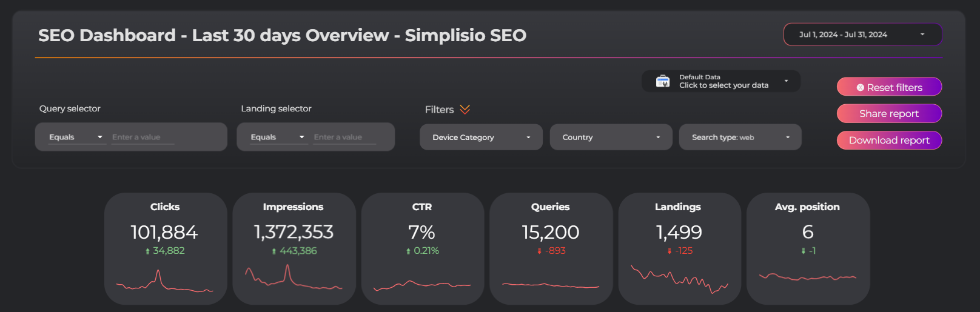The image size is (980, 312).
Task: Click the Landing selector value input field
Action: 344,138
